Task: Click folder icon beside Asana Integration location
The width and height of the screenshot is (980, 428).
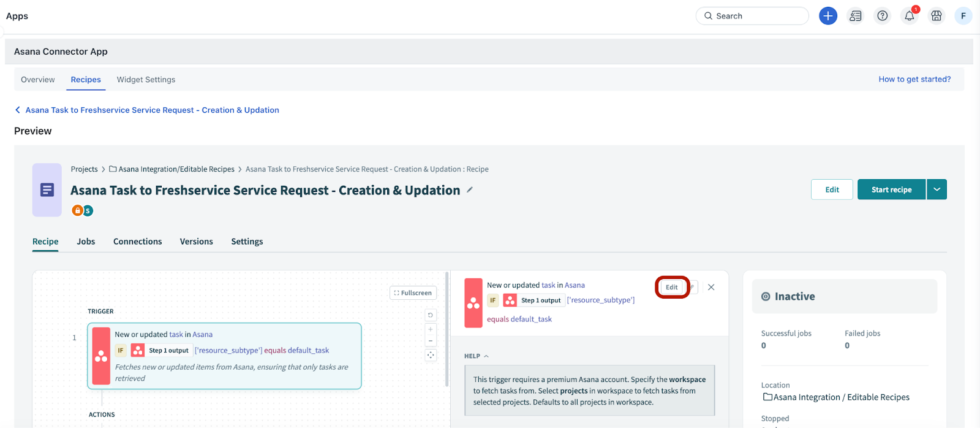Action: tap(767, 397)
